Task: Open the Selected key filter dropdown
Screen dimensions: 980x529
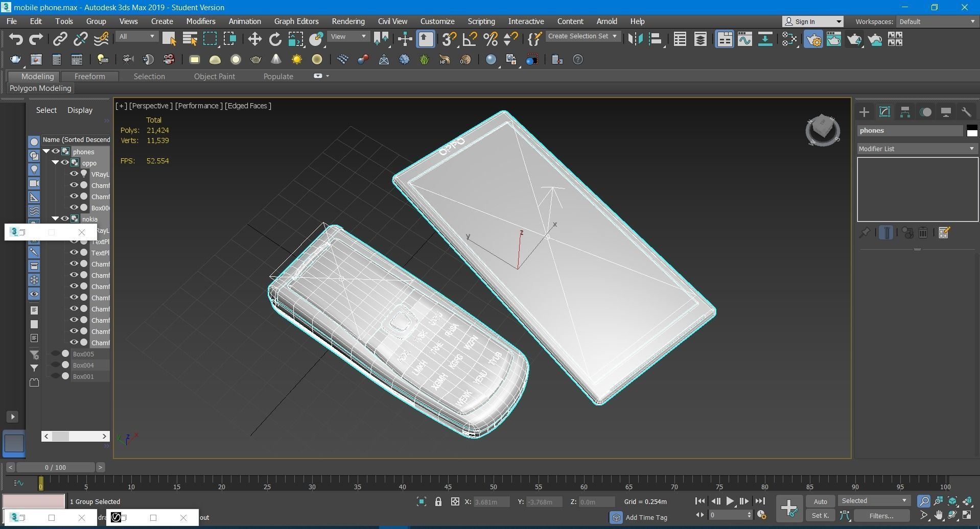Action: tap(874, 500)
